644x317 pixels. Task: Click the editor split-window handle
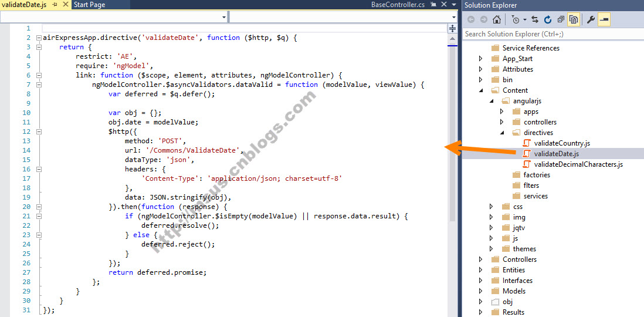pos(452,28)
